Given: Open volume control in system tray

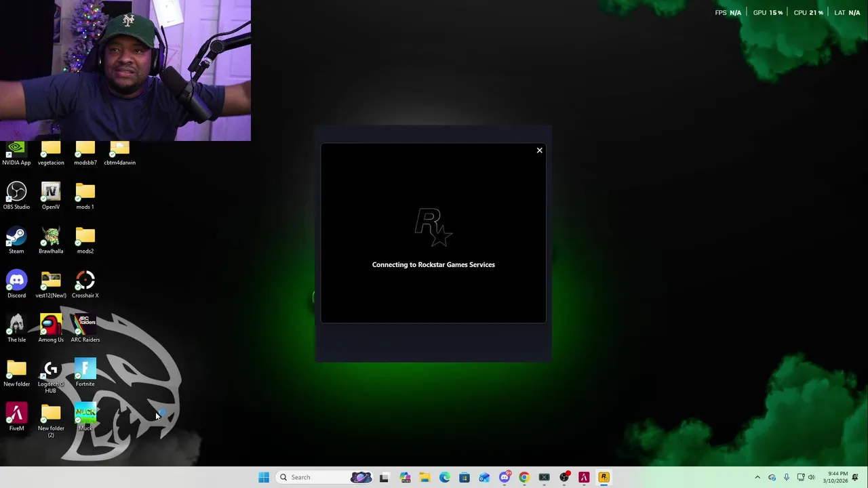Looking at the screenshot, I should 812,477.
